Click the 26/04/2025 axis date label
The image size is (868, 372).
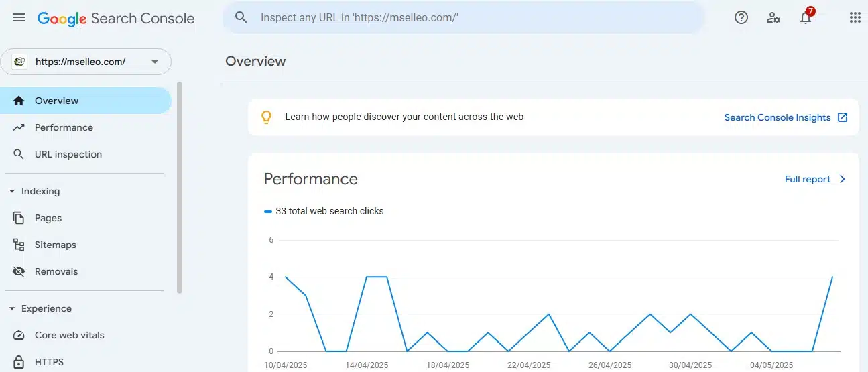pos(610,365)
